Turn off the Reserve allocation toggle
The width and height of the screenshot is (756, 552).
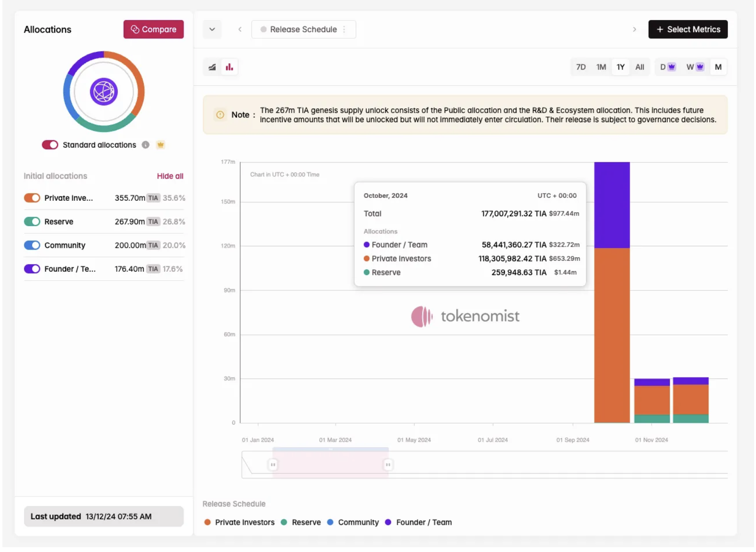32,221
